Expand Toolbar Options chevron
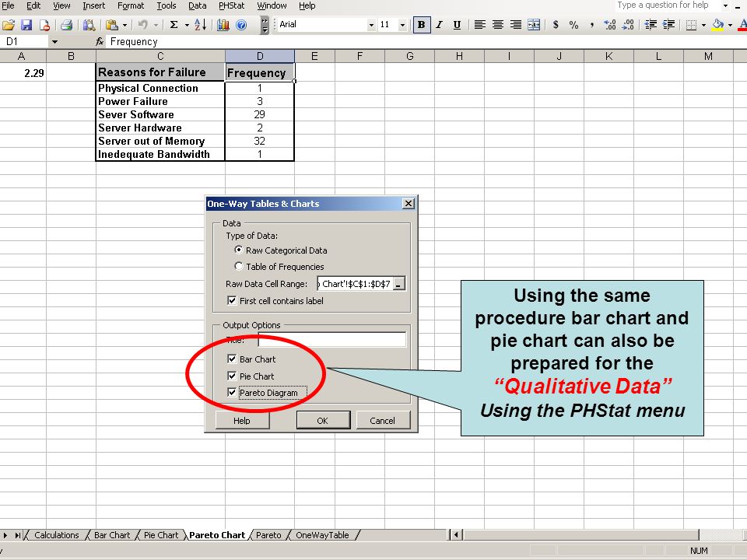 click(x=265, y=25)
